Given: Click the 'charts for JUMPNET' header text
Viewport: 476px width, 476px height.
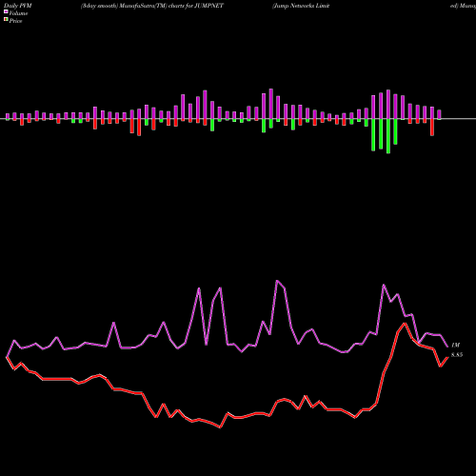Looking at the screenshot, I should (196, 6).
